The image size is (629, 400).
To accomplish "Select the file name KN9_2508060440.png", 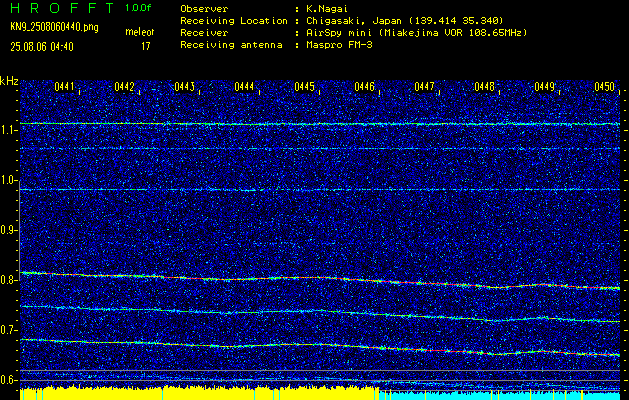I will (x=54, y=27).
